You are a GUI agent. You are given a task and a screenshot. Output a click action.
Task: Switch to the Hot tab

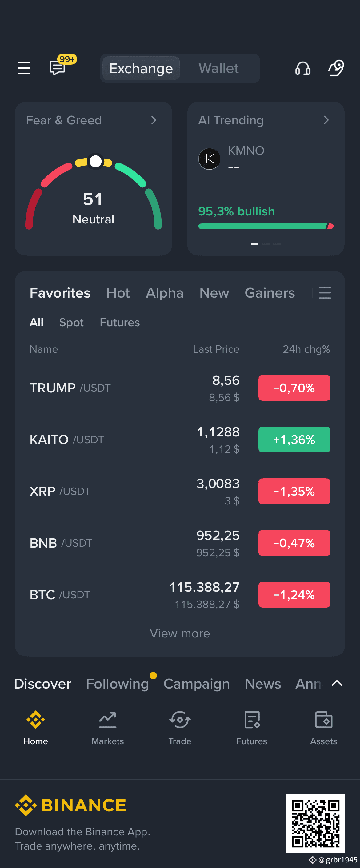[x=118, y=293]
